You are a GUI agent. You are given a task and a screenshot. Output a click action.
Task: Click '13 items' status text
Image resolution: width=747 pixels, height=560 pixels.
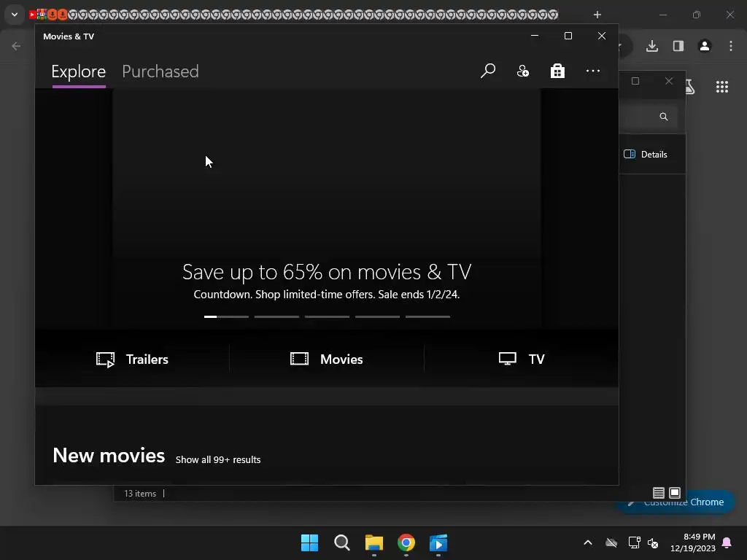tap(140, 494)
